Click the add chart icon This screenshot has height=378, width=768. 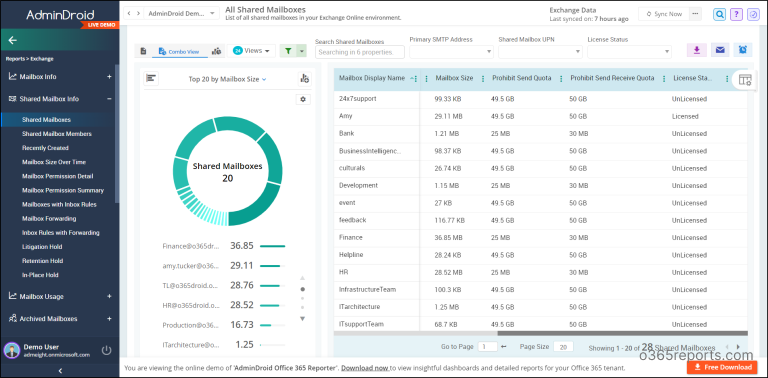click(x=305, y=79)
